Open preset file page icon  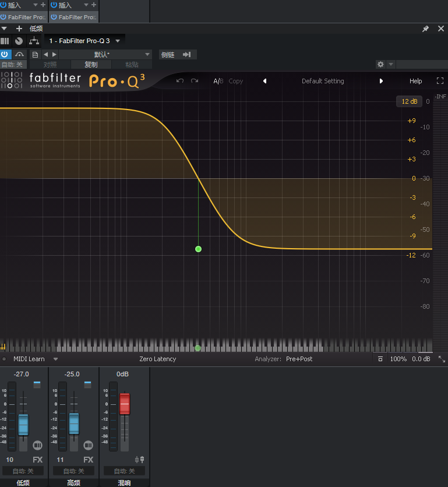[x=35, y=55]
